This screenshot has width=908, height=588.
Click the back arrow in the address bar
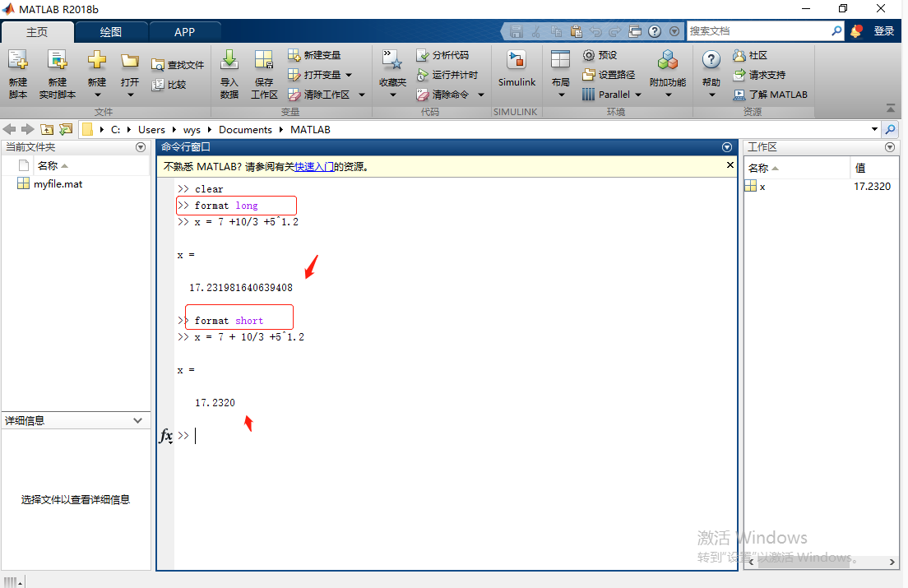9,129
